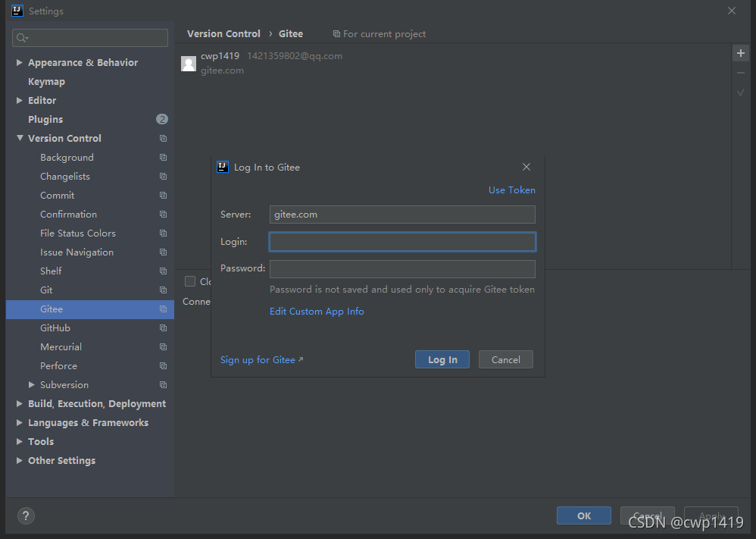The width and height of the screenshot is (756, 539).
Task: Click project-level icon beside Subversion
Action: pos(164,385)
